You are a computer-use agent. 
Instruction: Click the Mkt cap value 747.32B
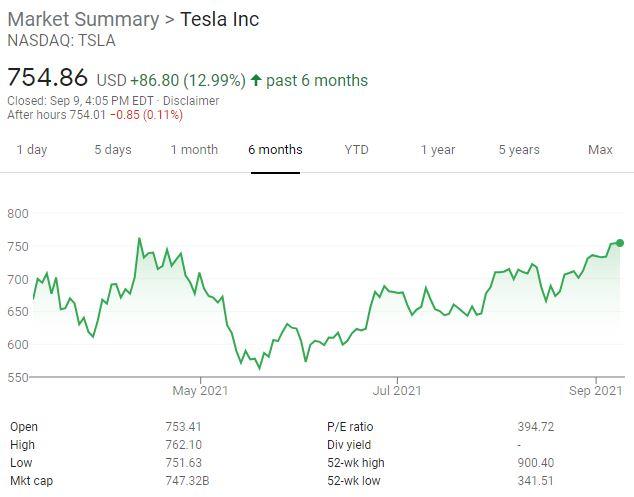pyautogui.click(x=187, y=481)
